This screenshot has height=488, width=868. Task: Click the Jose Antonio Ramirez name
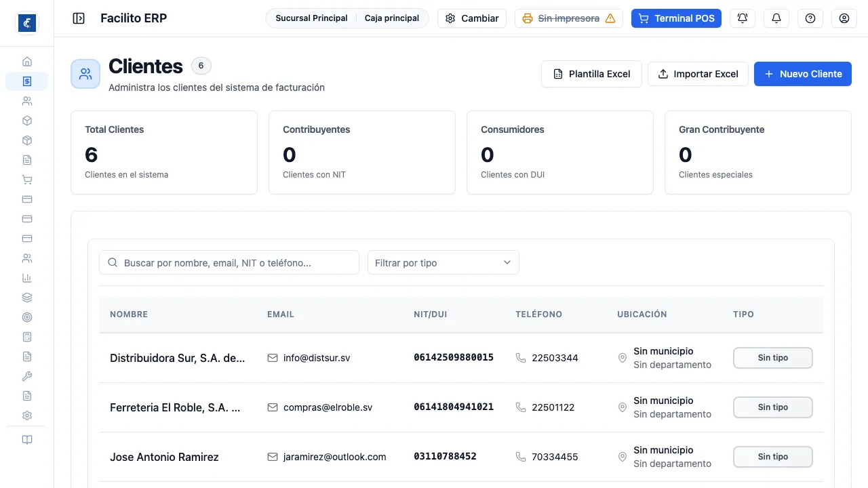164,457
